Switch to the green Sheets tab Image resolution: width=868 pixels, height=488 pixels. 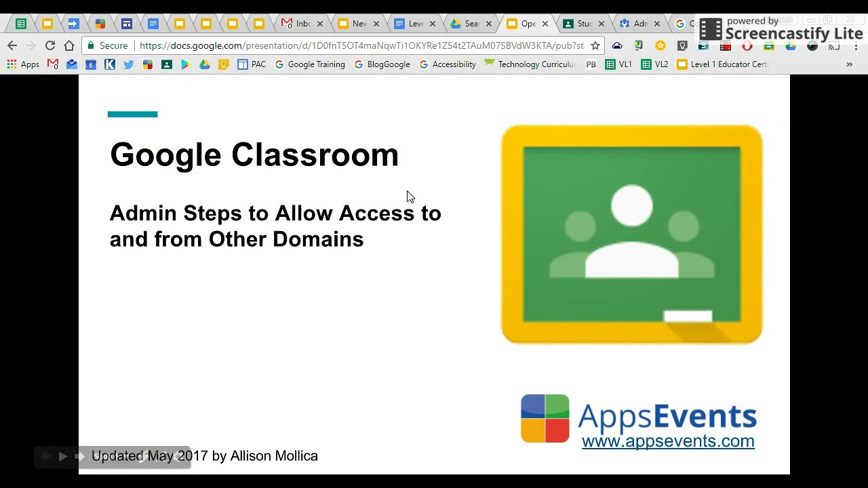(21, 24)
